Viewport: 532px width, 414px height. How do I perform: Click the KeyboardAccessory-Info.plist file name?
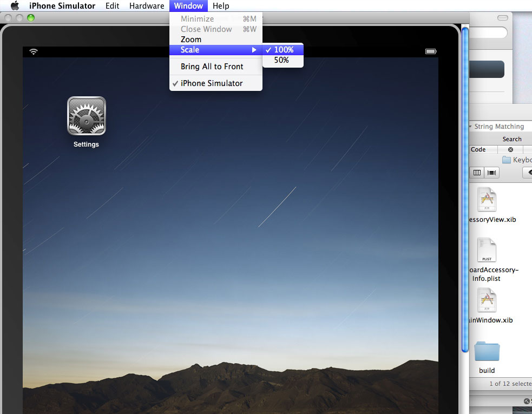point(494,274)
